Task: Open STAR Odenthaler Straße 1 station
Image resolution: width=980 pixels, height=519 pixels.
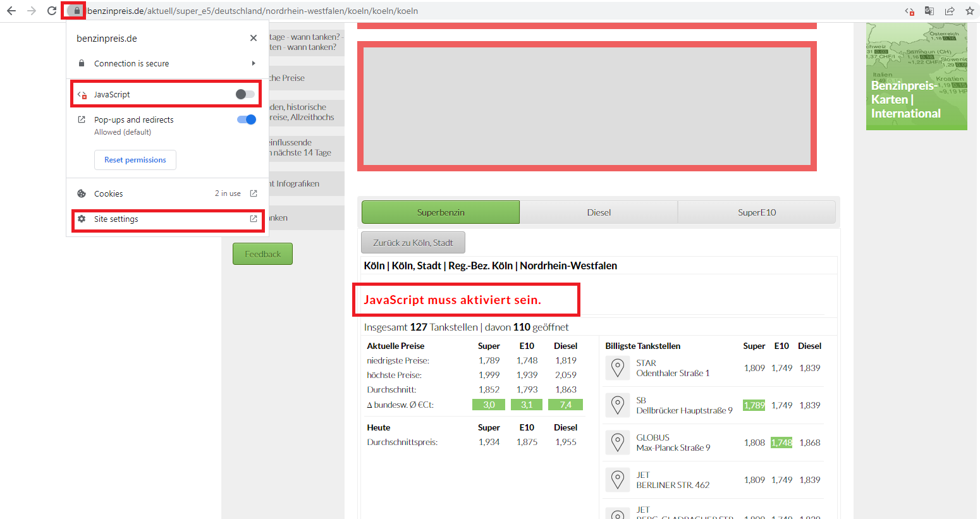Action: (673, 368)
